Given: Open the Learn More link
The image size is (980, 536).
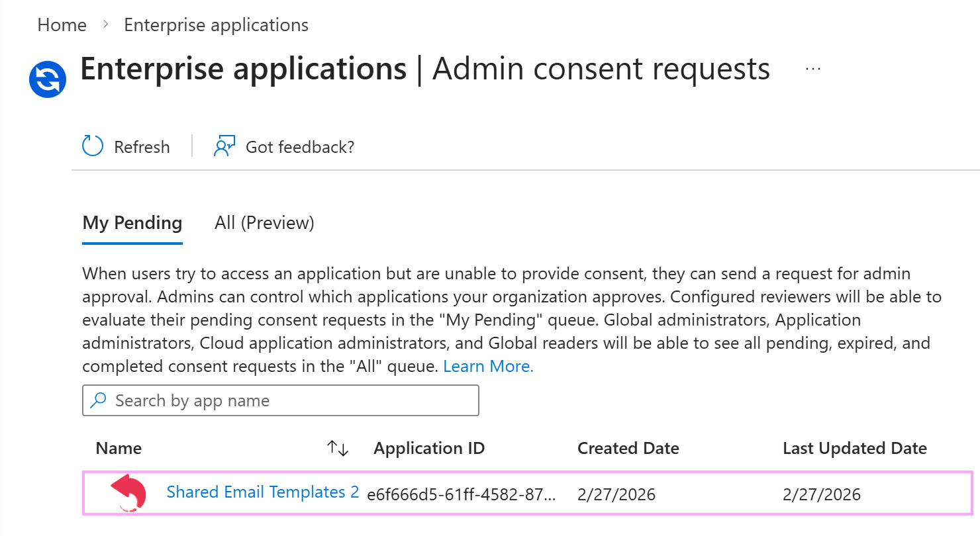Looking at the screenshot, I should [x=487, y=366].
